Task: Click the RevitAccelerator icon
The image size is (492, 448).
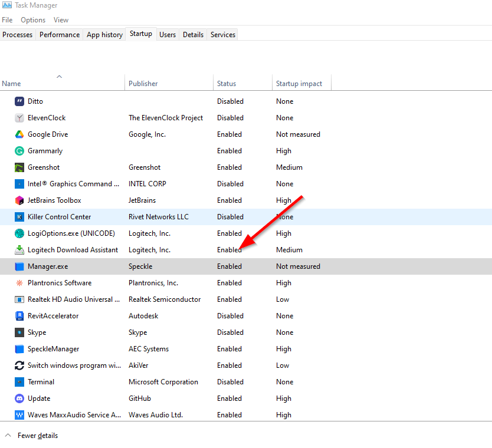Action: [x=19, y=316]
